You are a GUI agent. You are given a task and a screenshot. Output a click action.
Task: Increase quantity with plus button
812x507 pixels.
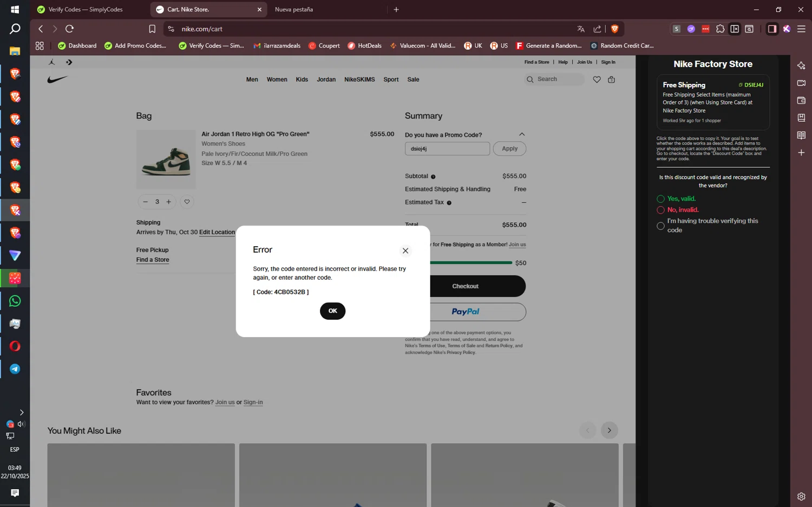pyautogui.click(x=169, y=202)
